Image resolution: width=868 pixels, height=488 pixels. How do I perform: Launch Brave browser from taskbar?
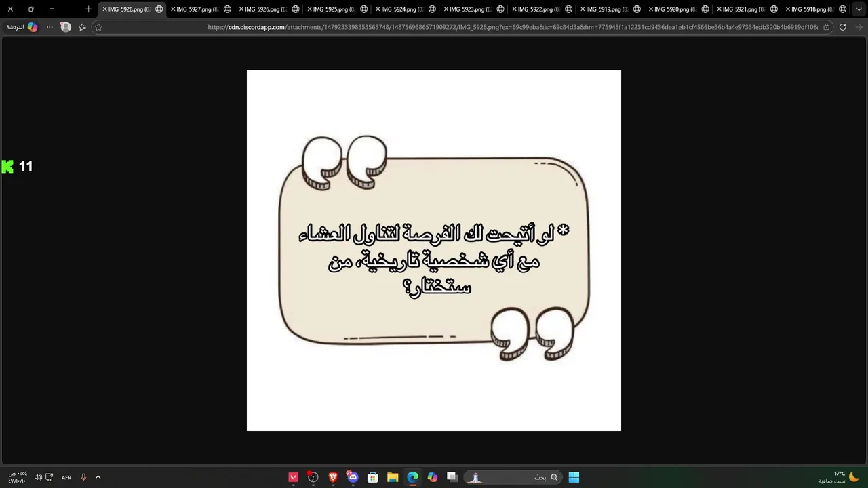(x=333, y=477)
